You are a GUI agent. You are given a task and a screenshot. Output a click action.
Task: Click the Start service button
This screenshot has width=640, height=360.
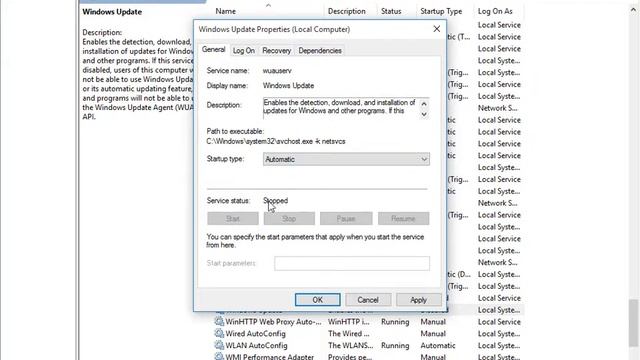click(x=233, y=219)
